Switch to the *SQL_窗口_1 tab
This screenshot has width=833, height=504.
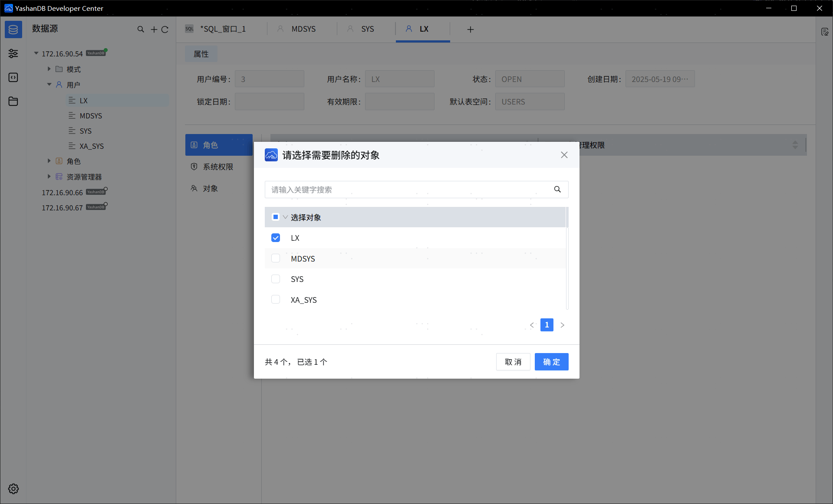click(222, 29)
